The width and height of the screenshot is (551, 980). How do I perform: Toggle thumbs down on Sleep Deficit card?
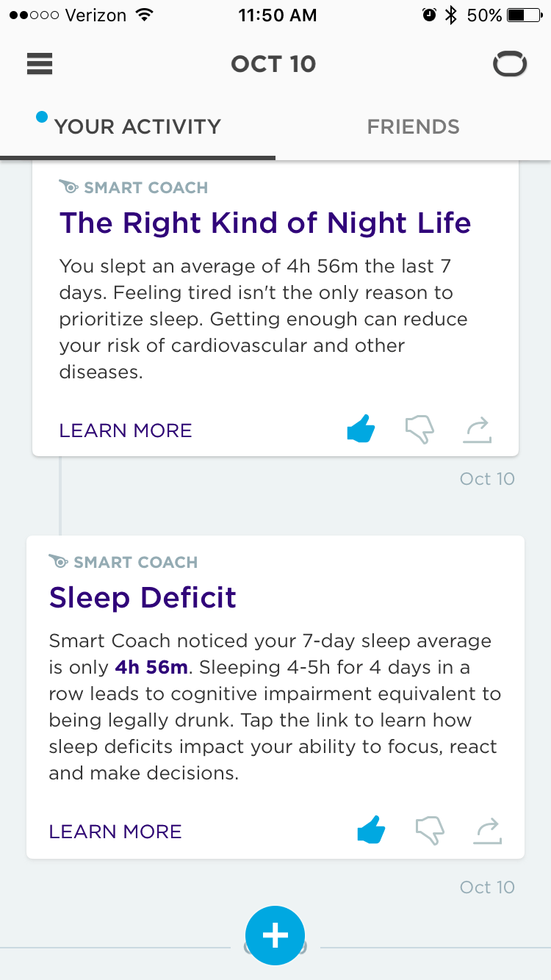pos(430,831)
